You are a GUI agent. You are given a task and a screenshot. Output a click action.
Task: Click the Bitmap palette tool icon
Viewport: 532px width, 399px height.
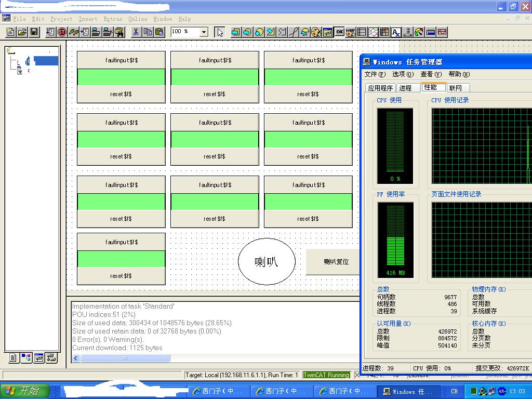point(316,32)
